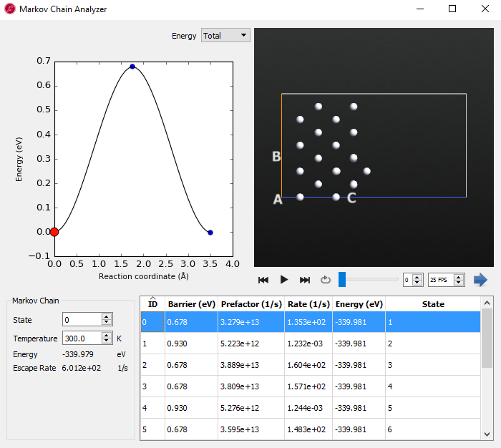Increase the frame number spinner
The height and width of the screenshot is (448, 501).
tap(417, 277)
